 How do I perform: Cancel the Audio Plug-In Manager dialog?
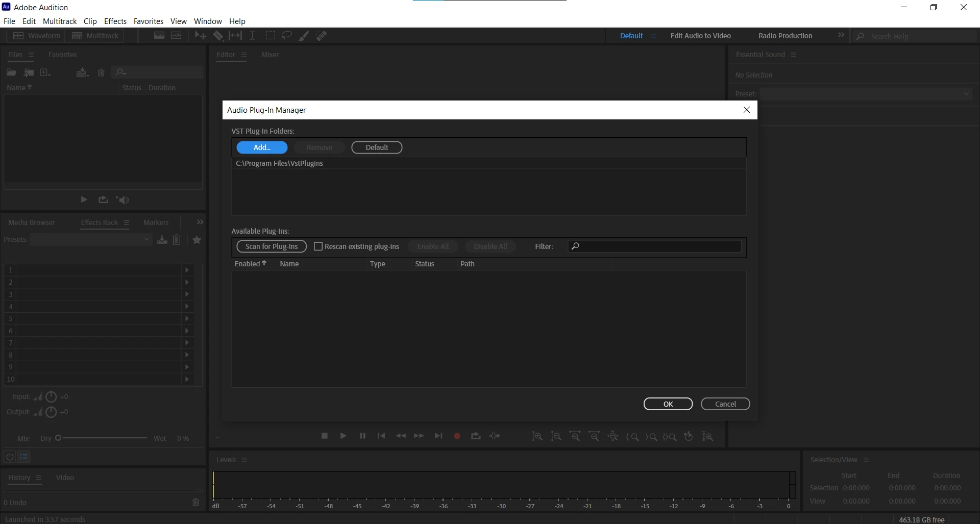coord(725,404)
